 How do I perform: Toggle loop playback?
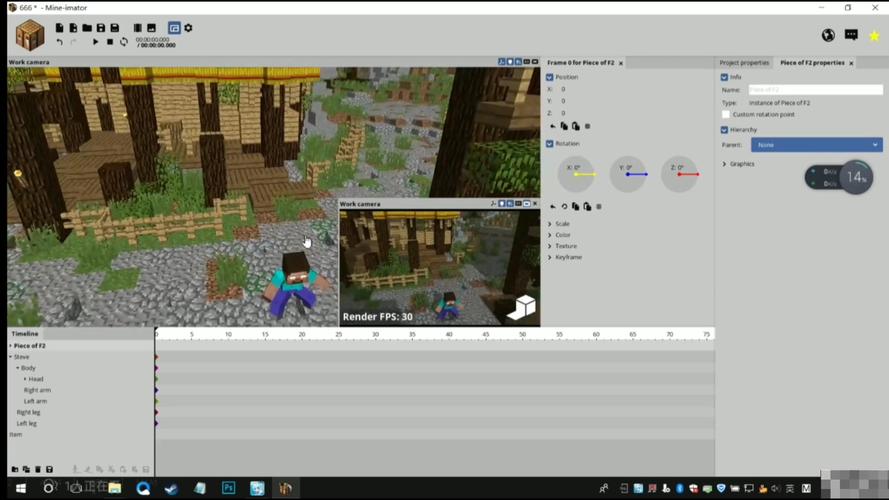[x=124, y=42]
